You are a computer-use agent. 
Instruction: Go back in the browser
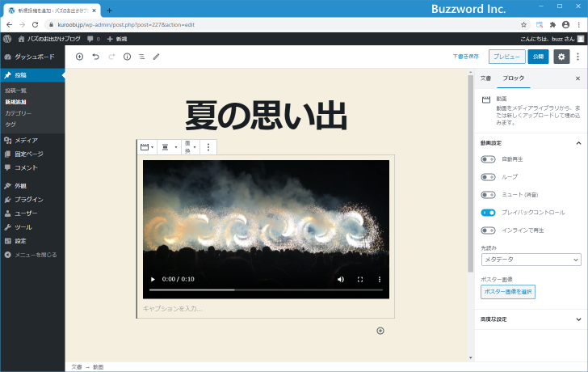[10, 25]
